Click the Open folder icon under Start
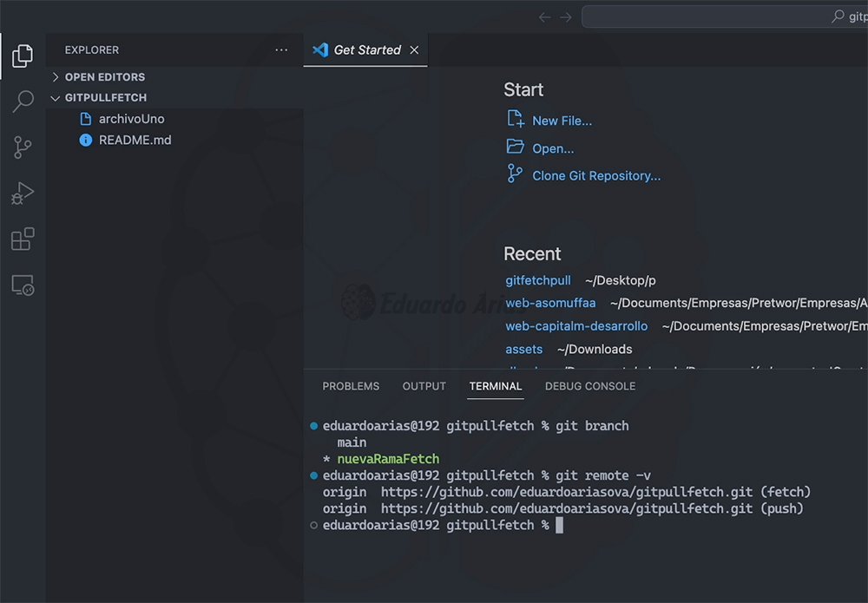Viewport: 868px width, 603px height. coord(516,147)
